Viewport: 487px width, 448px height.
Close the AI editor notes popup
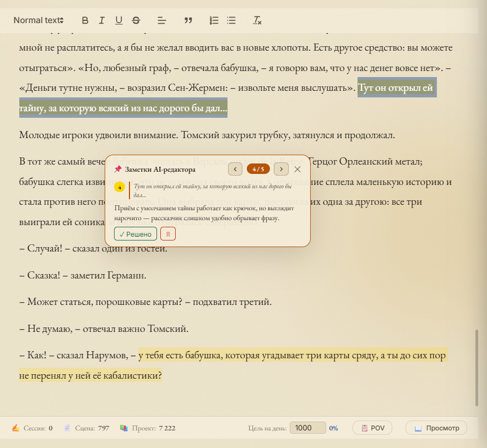(297, 169)
